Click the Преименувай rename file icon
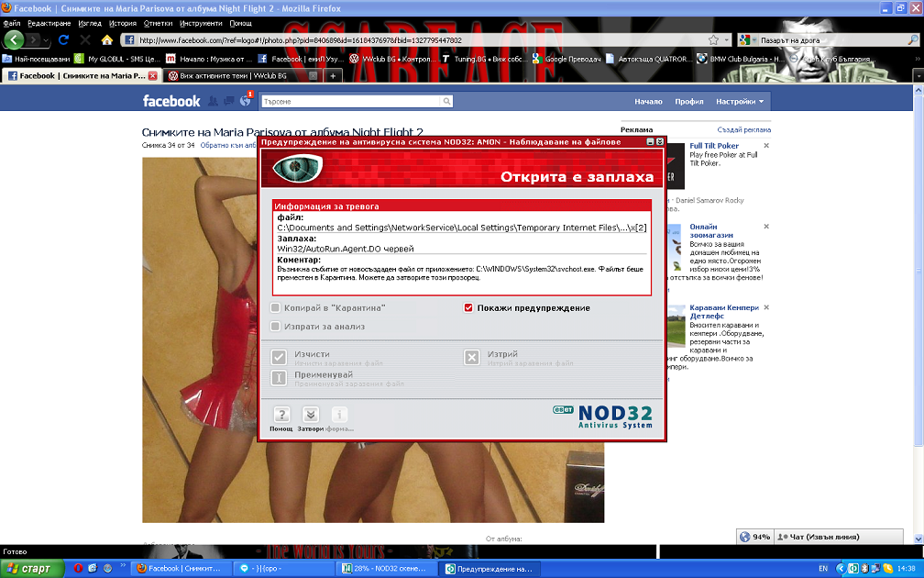The height and width of the screenshot is (578, 924). point(279,378)
